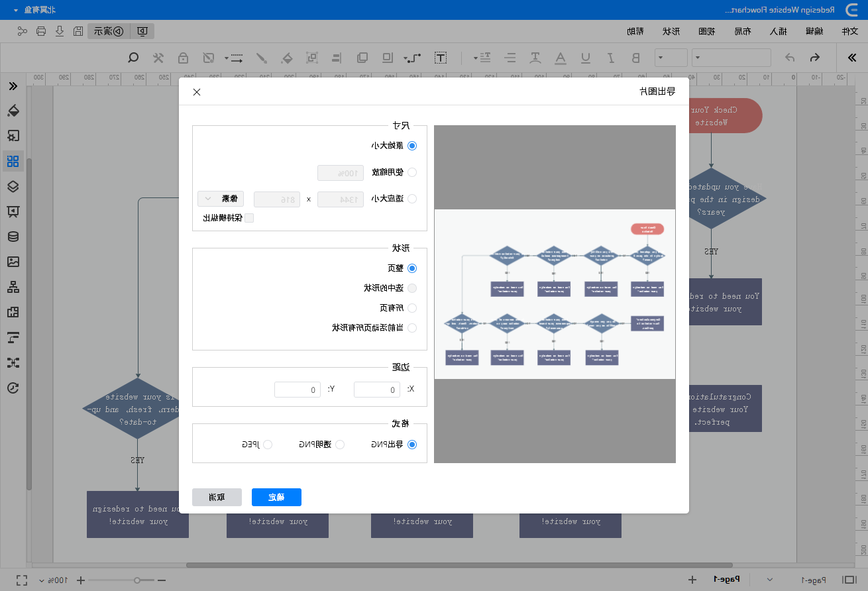Open the 布局 menu
This screenshot has width=868, height=591.
tap(742, 31)
